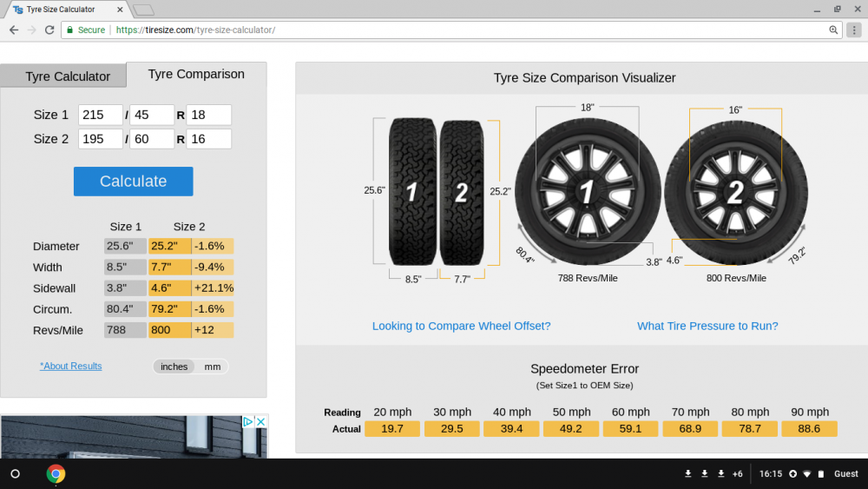868x489 pixels.
Task: Click tyre 1 tread front-view image
Action: point(412,192)
